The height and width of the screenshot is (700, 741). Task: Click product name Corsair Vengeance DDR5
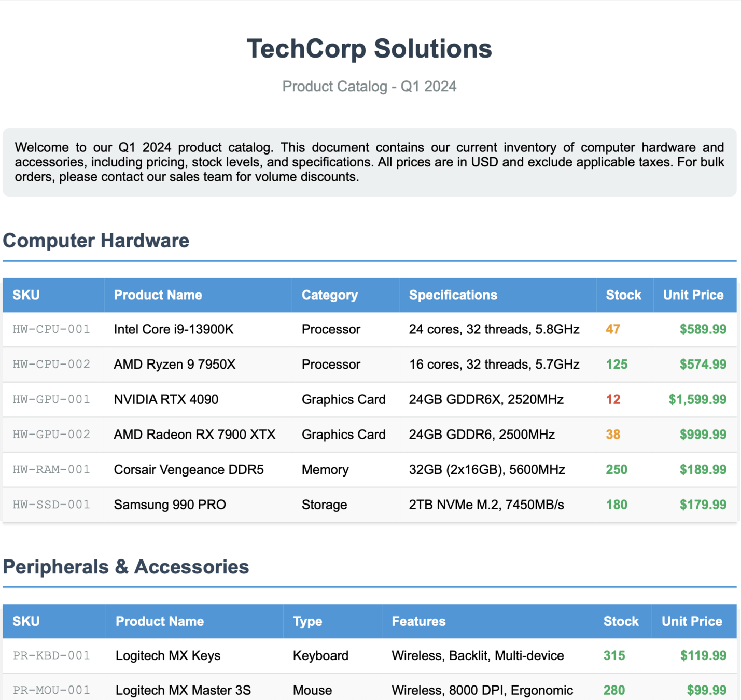[x=189, y=469]
